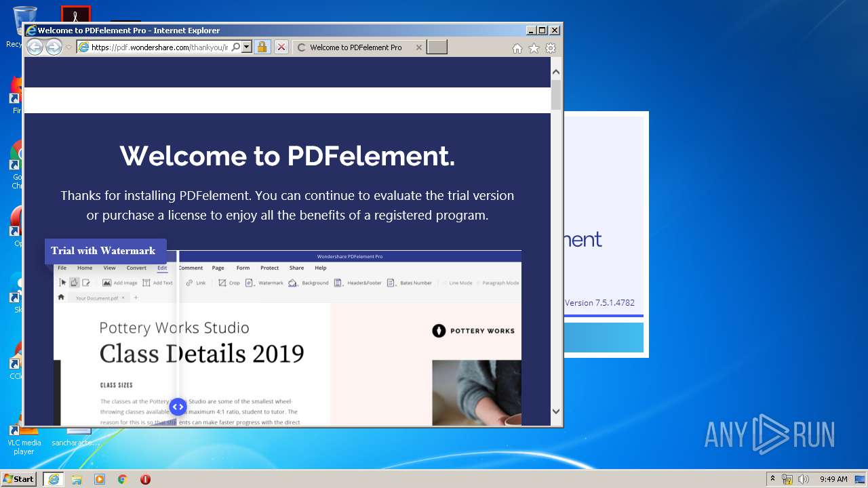This screenshot has height=488, width=868.
Task: Click Internet Explorer taskbar button
Action: [53, 479]
